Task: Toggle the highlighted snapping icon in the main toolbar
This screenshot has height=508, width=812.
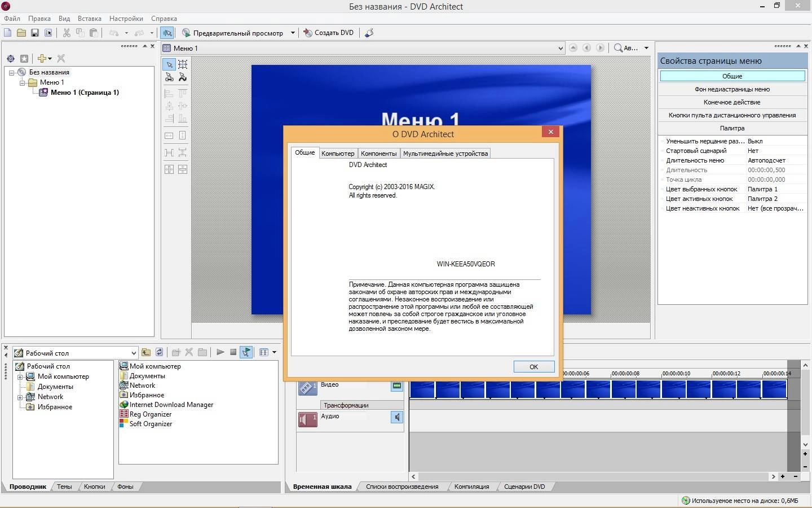Action: (167, 33)
